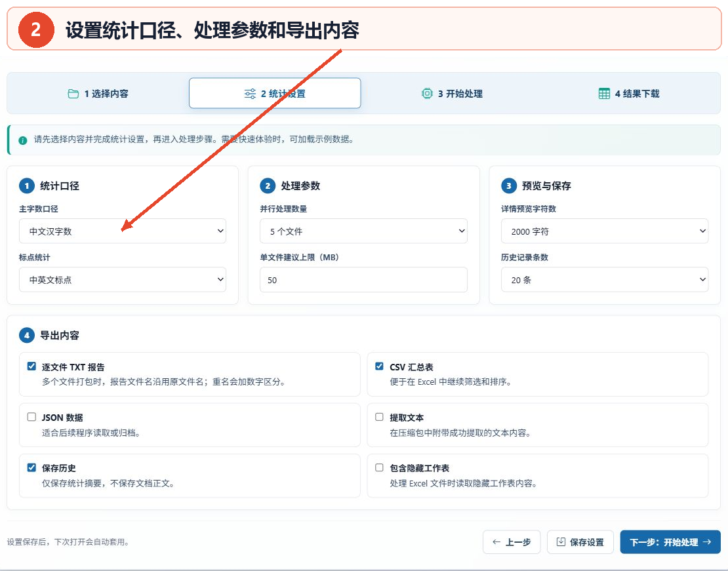The height and width of the screenshot is (571, 728).
Task: Click the table grid icon beside 结果下载
Action: (604, 94)
